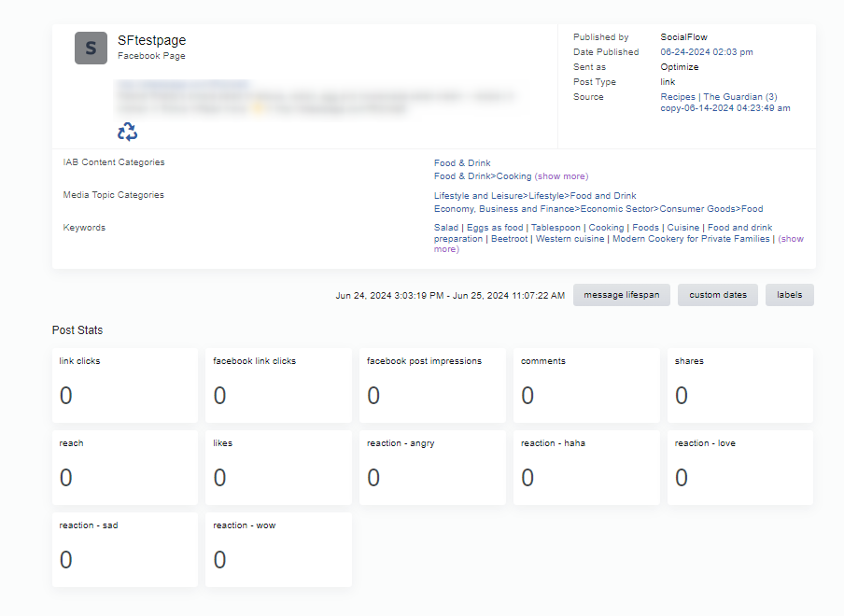Click the Published by label
Viewport: 844px width, 616px height.
click(x=600, y=37)
